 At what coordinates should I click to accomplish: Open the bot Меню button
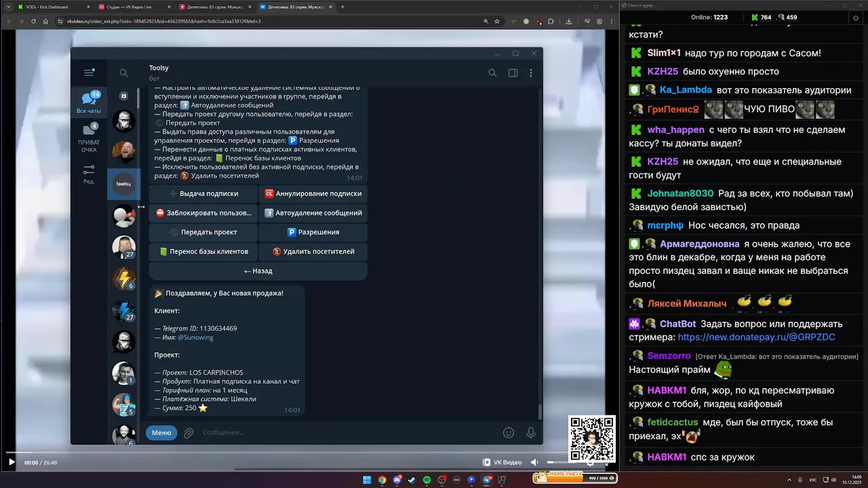161,432
